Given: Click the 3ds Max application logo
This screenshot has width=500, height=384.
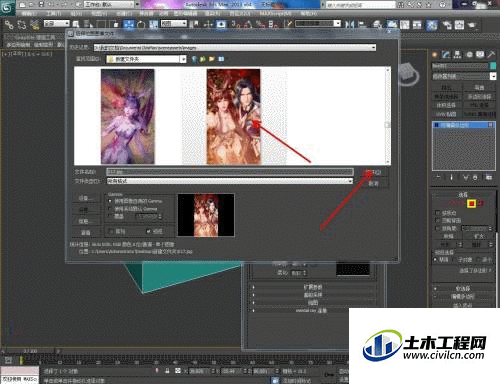Looking at the screenshot, I should point(7,7).
